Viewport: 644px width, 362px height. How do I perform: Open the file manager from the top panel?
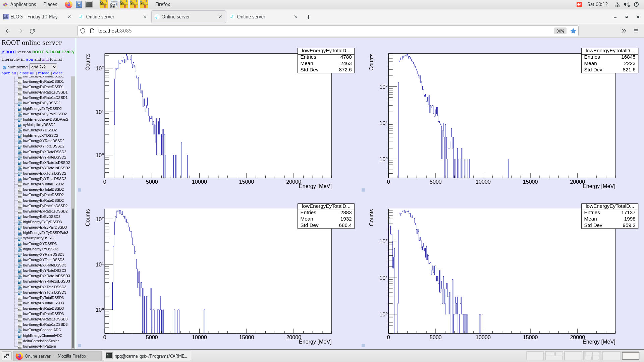79,4
